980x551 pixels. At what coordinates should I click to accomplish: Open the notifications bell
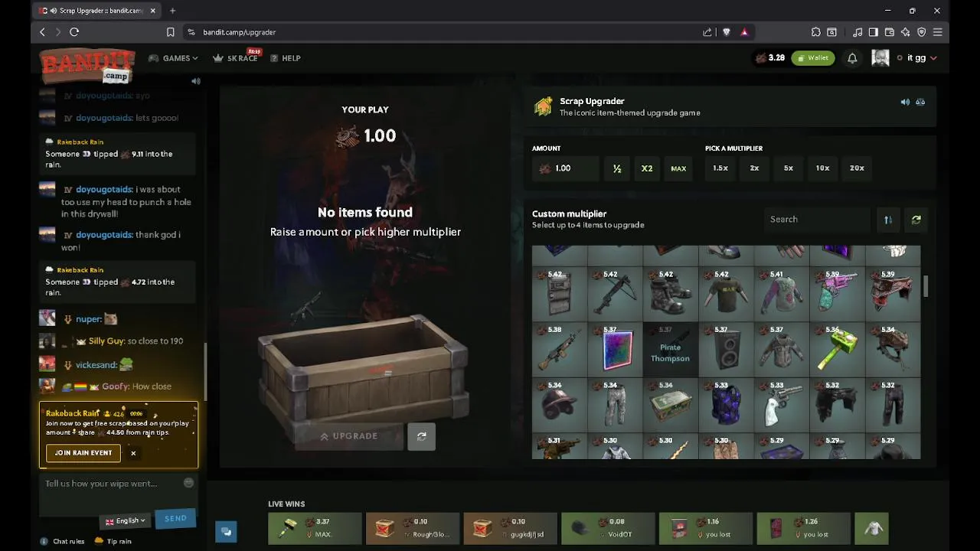click(x=852, y=58)
